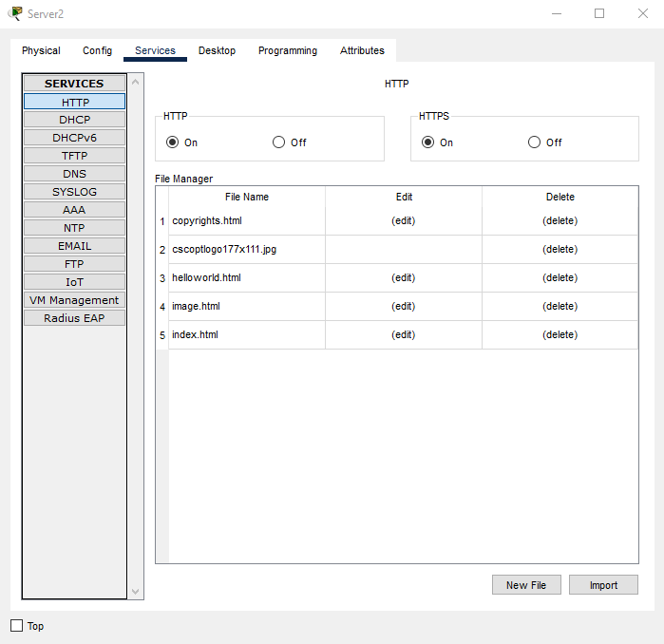This screenshot has height=644, width=664.
Task: Select image.html file name cell
Action: click(247, 306)
